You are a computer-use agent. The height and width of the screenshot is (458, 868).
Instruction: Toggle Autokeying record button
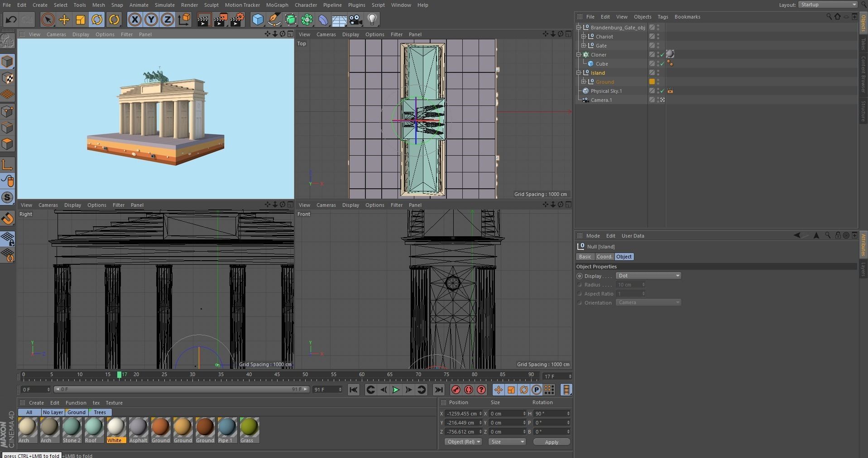click(469, 390)
